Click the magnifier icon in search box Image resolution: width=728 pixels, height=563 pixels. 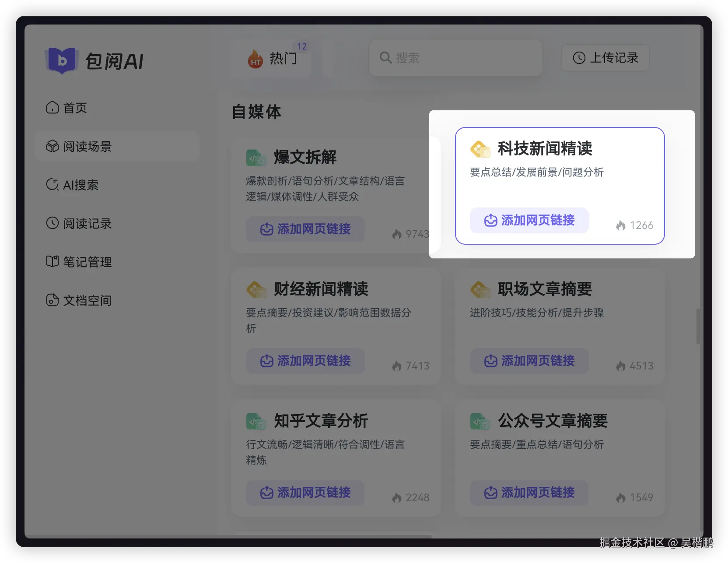(x=385, y=57)
